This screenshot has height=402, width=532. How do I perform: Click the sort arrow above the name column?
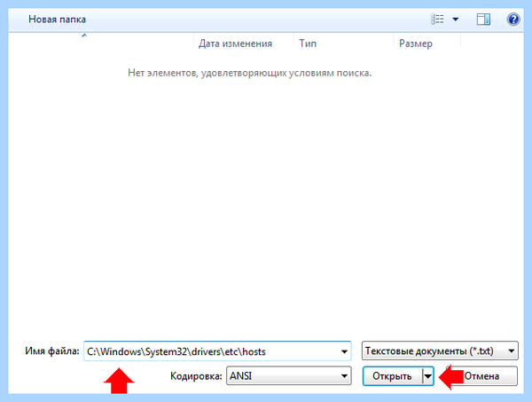(84, 35)
